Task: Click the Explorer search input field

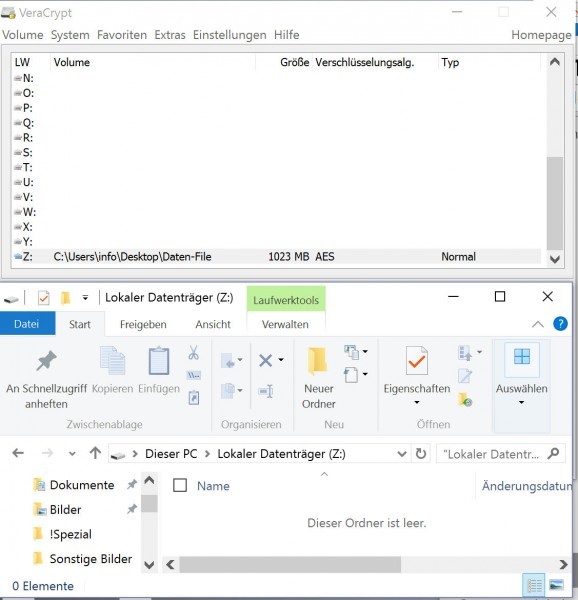Action: (492, 454)
